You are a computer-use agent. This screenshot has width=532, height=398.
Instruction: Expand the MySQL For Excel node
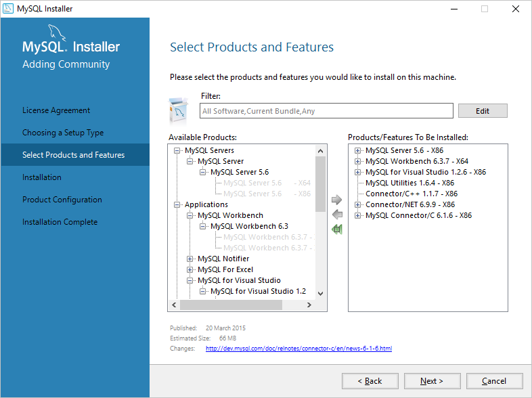[190, 270]
